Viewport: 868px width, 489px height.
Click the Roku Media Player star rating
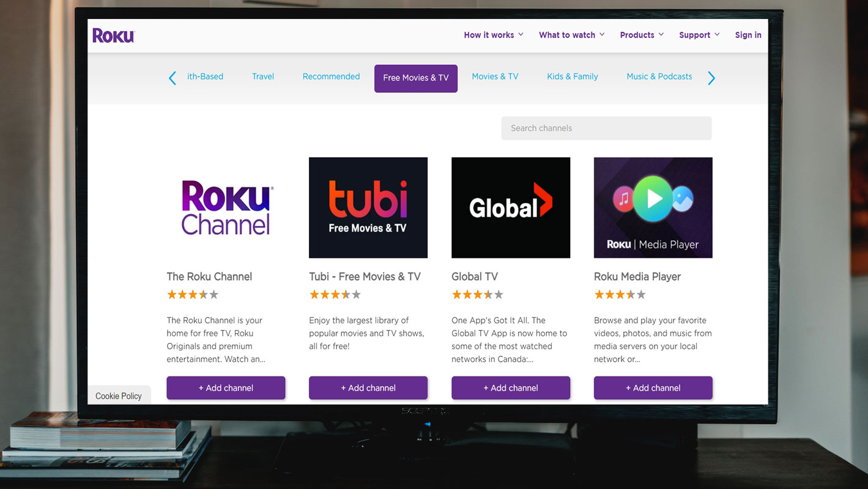point(620,295)
